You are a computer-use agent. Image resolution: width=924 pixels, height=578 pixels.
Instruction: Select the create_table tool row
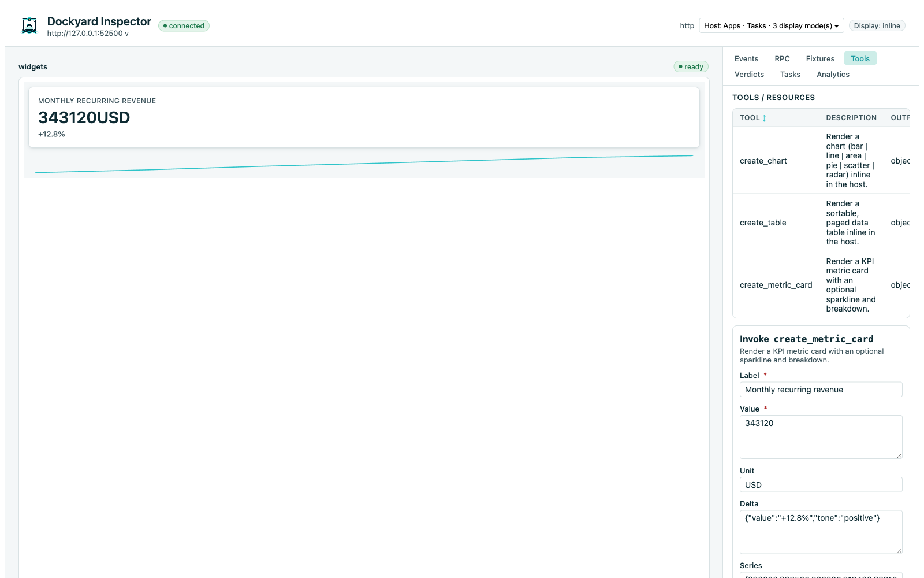[x=821, y=223]
